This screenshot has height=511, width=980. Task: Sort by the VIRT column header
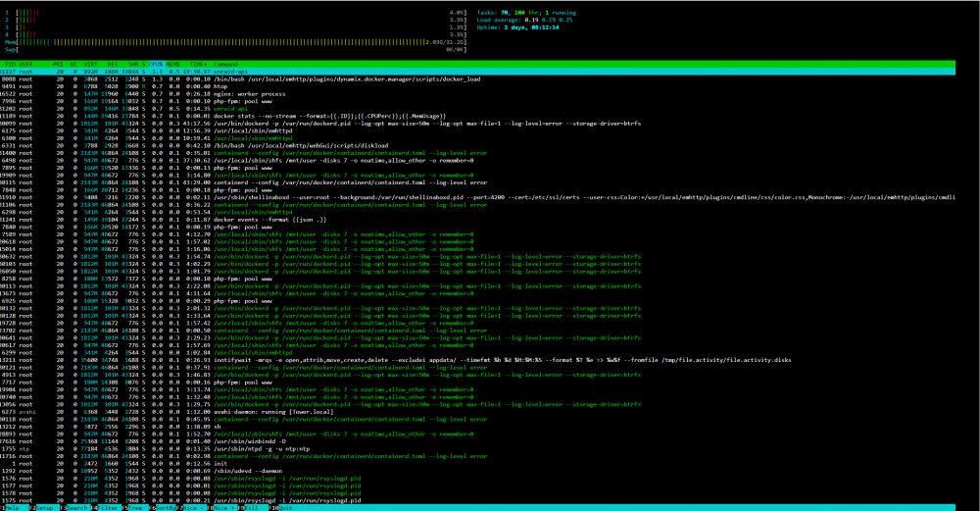[x=90, y=65]
